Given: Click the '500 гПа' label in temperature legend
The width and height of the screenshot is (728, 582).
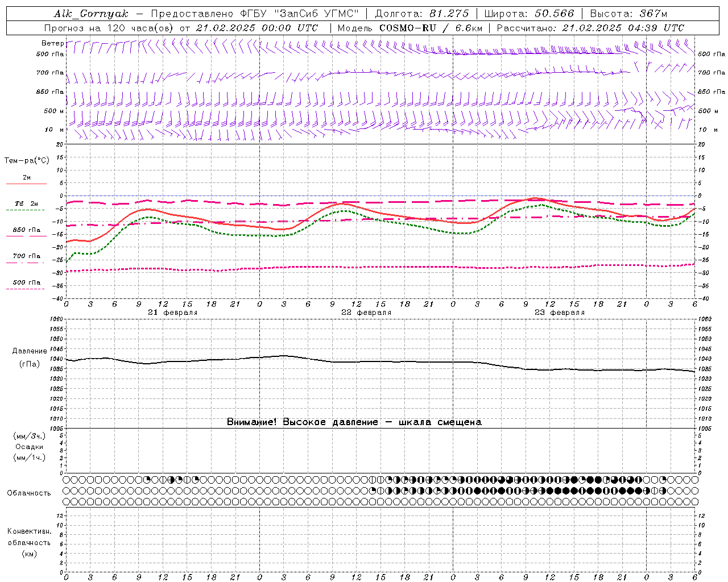Looking at the screenshot, I should point(27,282).
